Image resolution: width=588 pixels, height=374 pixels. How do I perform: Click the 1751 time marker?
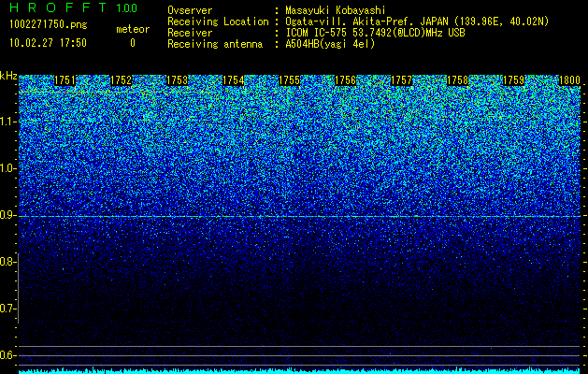[65, 80]
